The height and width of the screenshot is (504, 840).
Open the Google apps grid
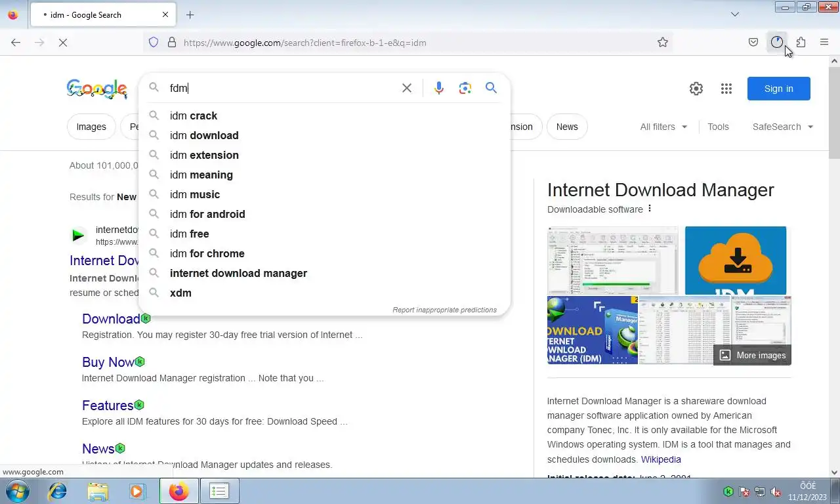726,89
